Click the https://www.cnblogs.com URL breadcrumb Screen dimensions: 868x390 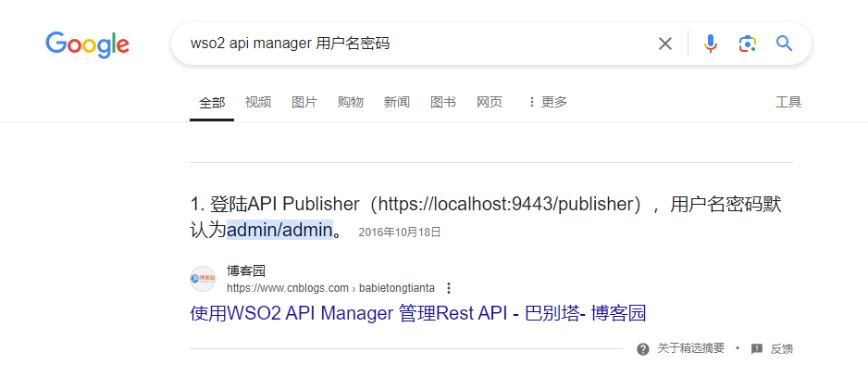(x=330, y=288)
